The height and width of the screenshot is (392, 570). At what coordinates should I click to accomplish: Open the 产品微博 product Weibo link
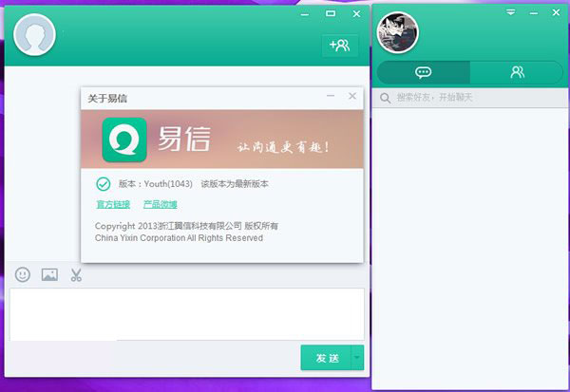[160, 204]
